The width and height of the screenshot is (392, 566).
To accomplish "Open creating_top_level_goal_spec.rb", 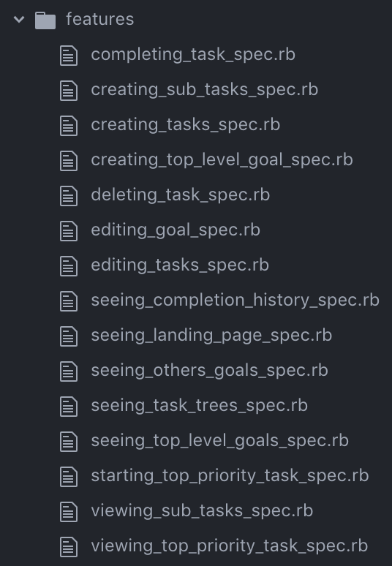I will (x=222, y=159).
